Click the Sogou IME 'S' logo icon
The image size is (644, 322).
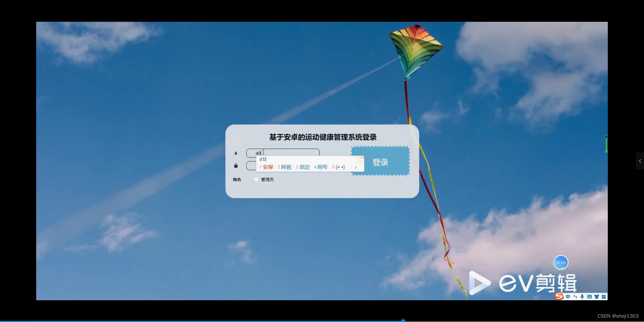pos(558,297)
